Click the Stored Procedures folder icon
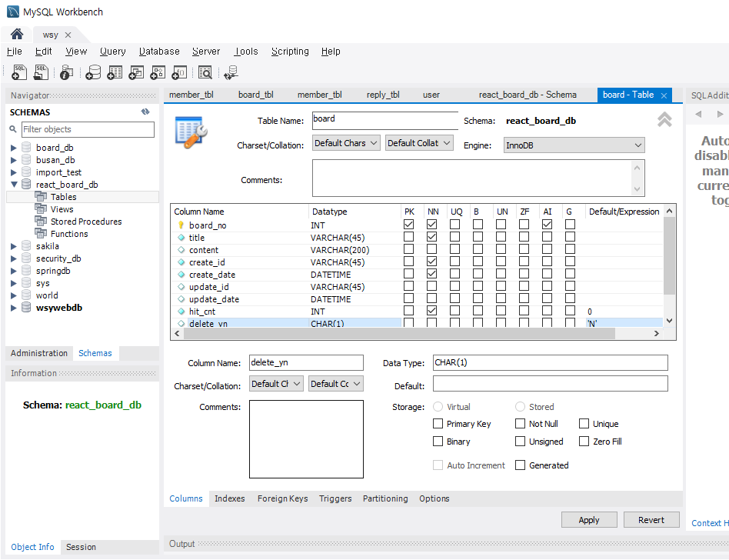 point(41,222)
